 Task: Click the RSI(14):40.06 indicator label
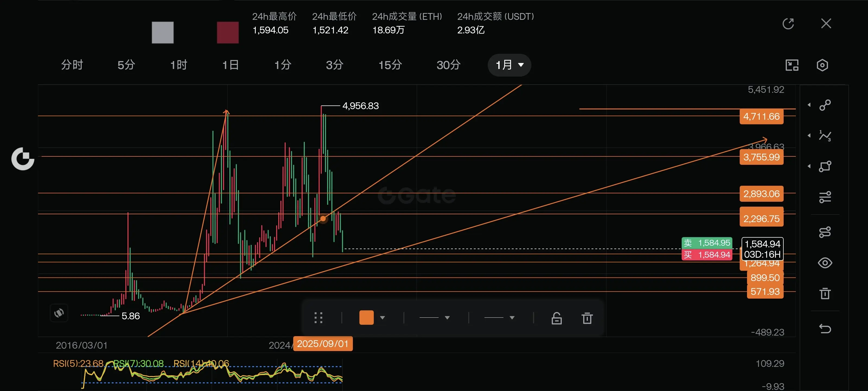pyautogui.click(x=201, y=363)
